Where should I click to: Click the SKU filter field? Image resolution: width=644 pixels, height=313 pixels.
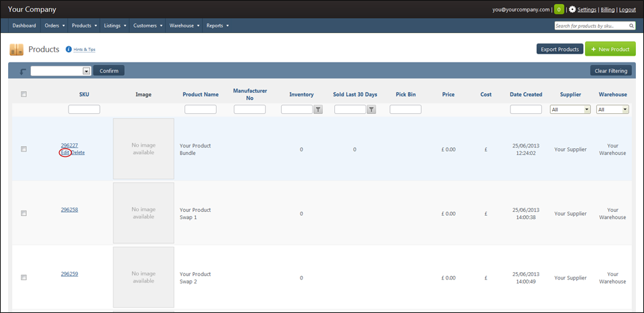point(85,109)
